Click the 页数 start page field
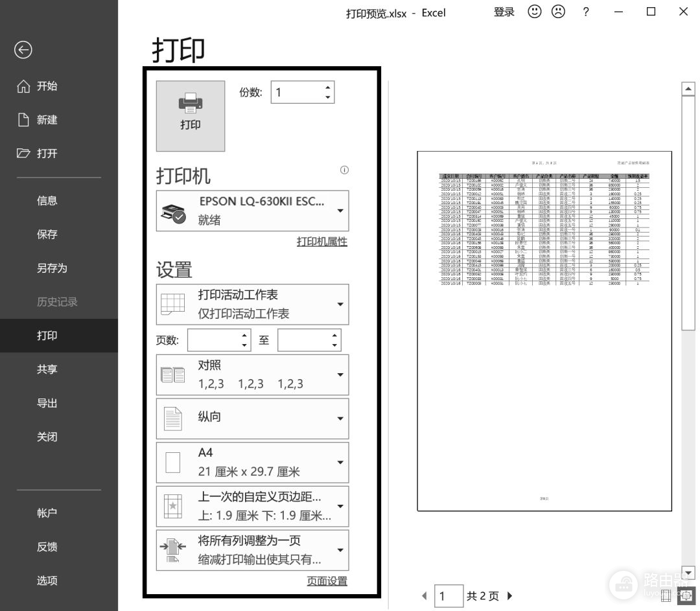Viewport: 700px width, 611px height. pyautogui.click(x=214, y=340)
